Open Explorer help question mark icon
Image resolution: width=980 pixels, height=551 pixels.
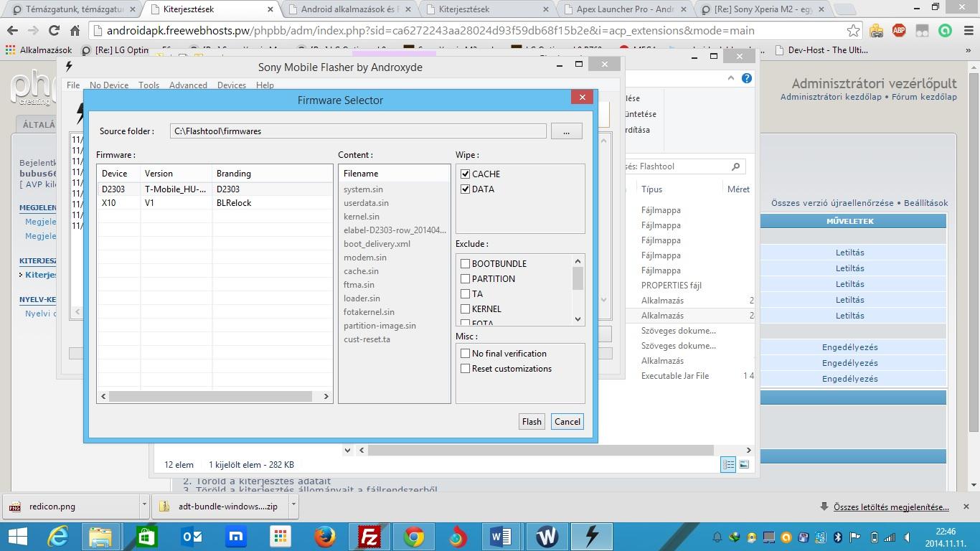pos(747,78)
